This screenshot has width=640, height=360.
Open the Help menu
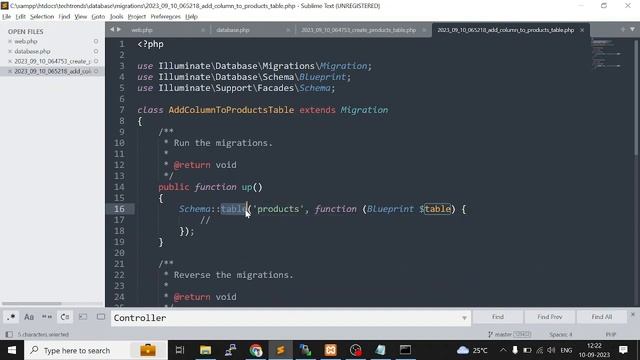point(191,17)
